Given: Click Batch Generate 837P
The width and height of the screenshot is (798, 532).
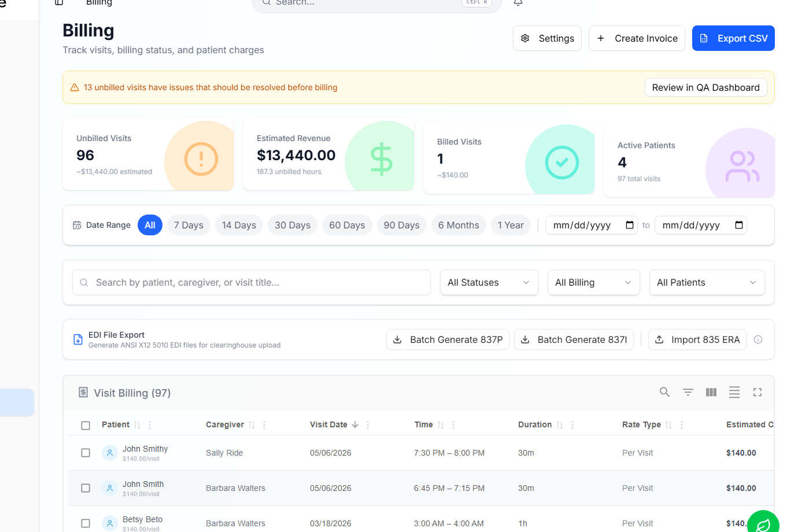Looking at the screenshot, I should pyautogui.click(x=448, y=339).
